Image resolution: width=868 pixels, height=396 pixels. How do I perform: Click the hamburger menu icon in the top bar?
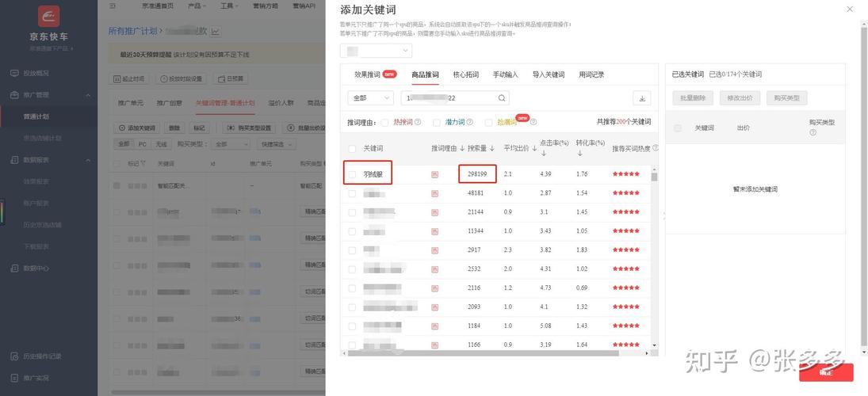tap(113, 6)
